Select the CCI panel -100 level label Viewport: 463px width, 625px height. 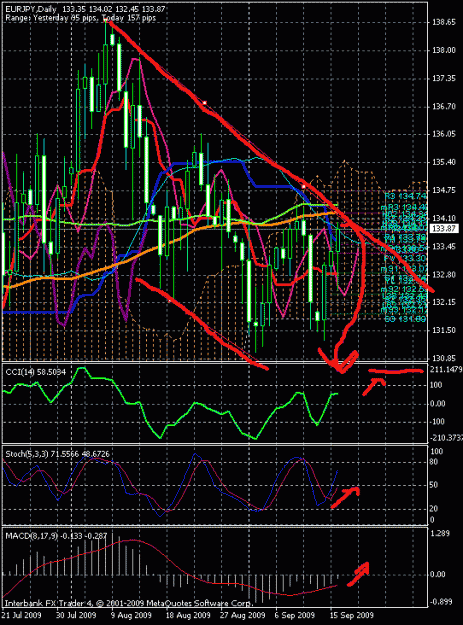tap(437, 422)
